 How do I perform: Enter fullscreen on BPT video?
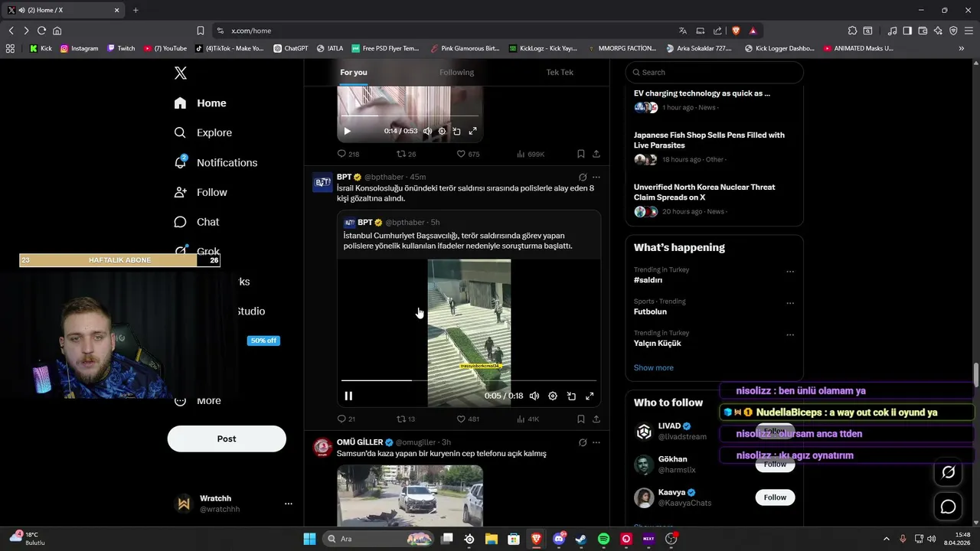point(590,396)
